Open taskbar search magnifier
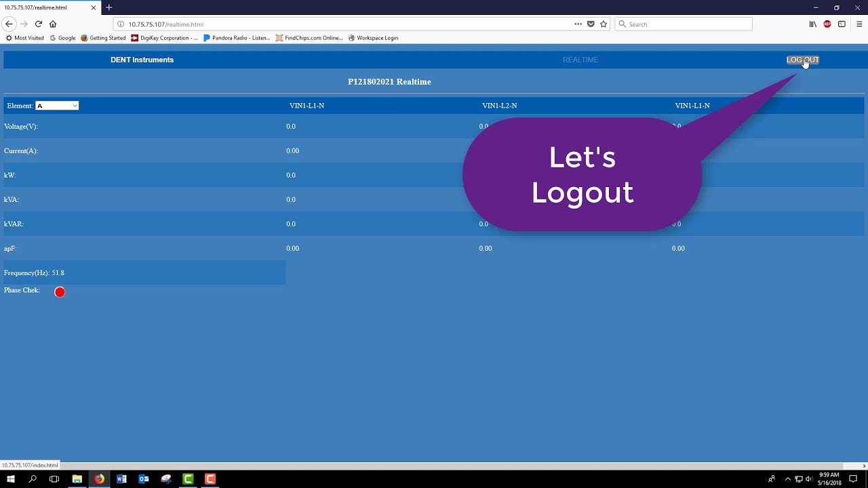 [x=33, y=479]
